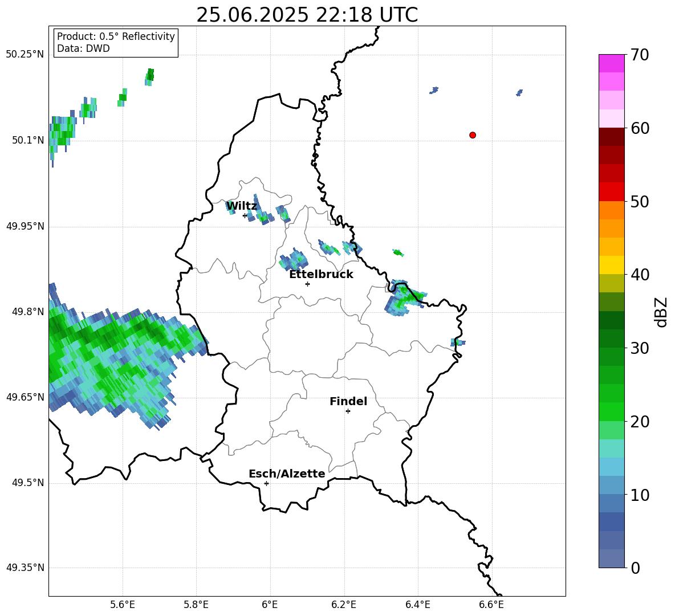Click the Wiltz cross marker

click(x=245, y=215)
